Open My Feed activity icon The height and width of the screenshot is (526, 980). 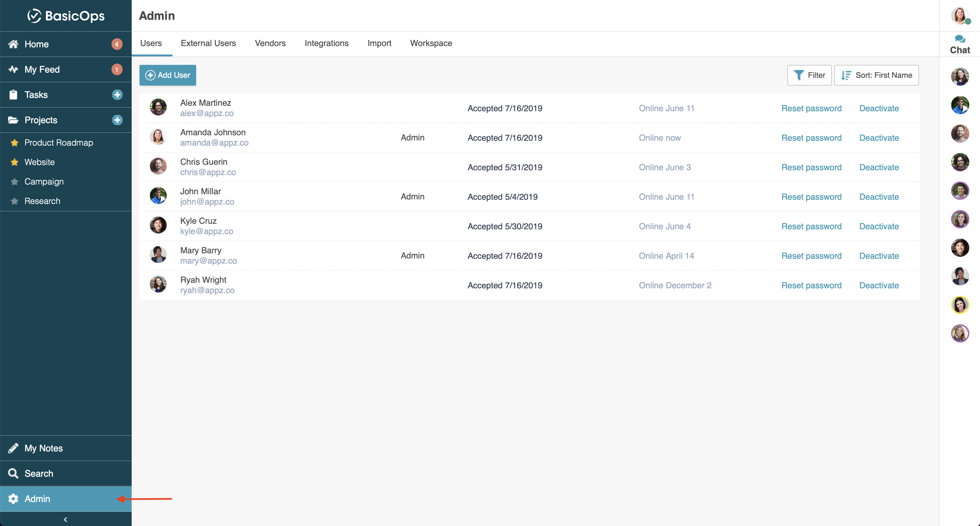pos(13,69)
